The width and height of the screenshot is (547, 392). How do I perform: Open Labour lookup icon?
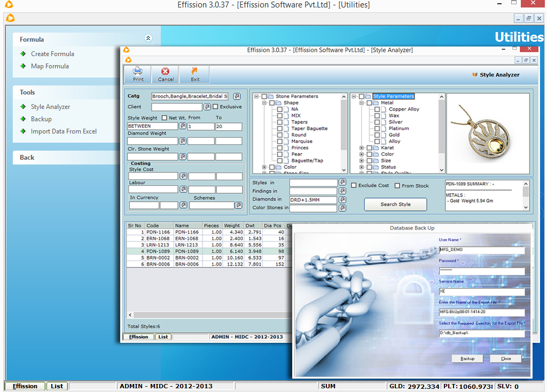click(x=184, y=189)
